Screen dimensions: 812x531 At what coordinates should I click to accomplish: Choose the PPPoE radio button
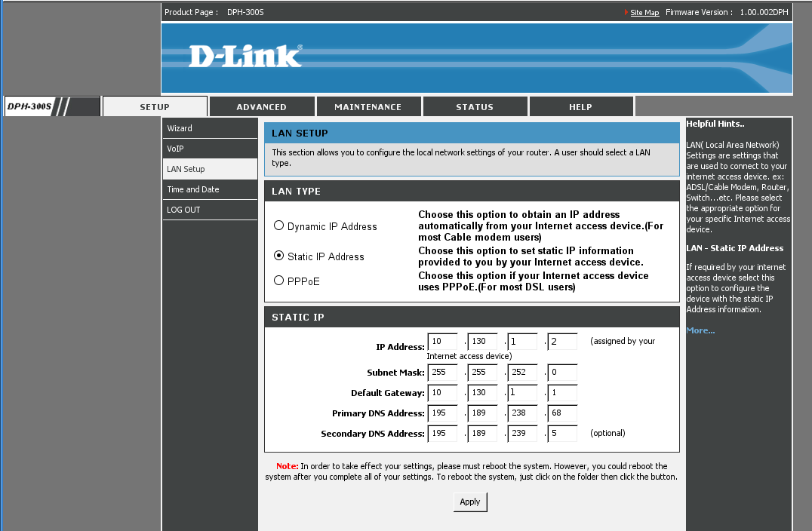point(279,281)
